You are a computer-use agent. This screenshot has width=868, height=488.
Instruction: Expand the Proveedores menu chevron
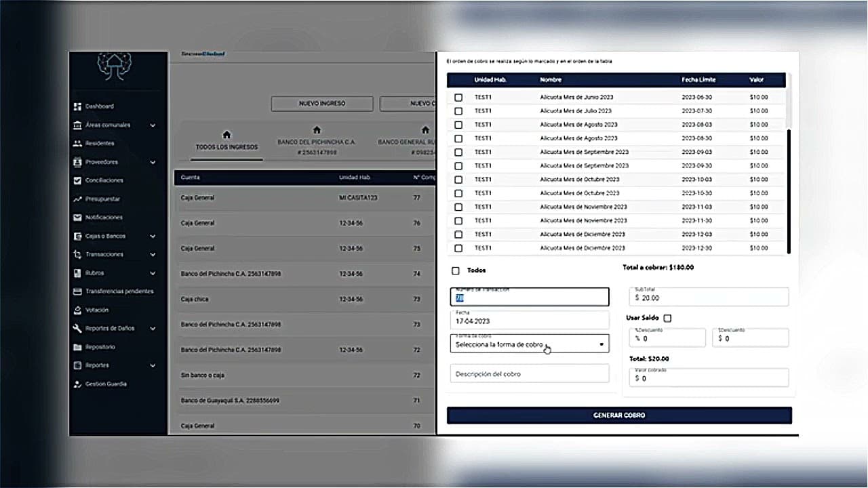[153, 163]
